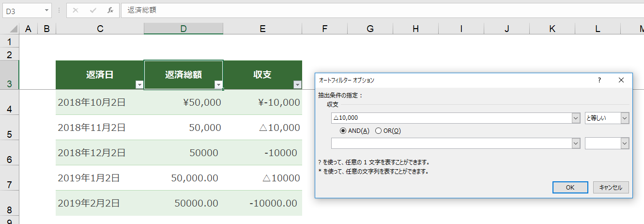
Task: Click the キャンセル button
Action: [x=611, y=188]
